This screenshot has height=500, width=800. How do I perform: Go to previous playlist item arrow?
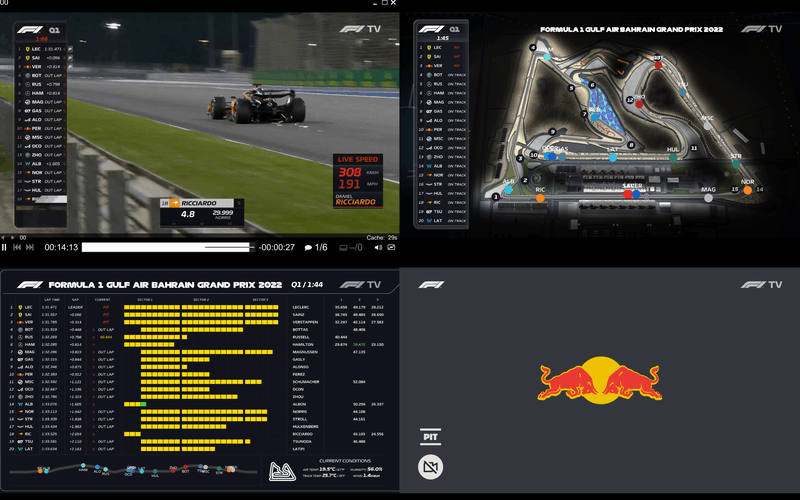coord(3,237)
